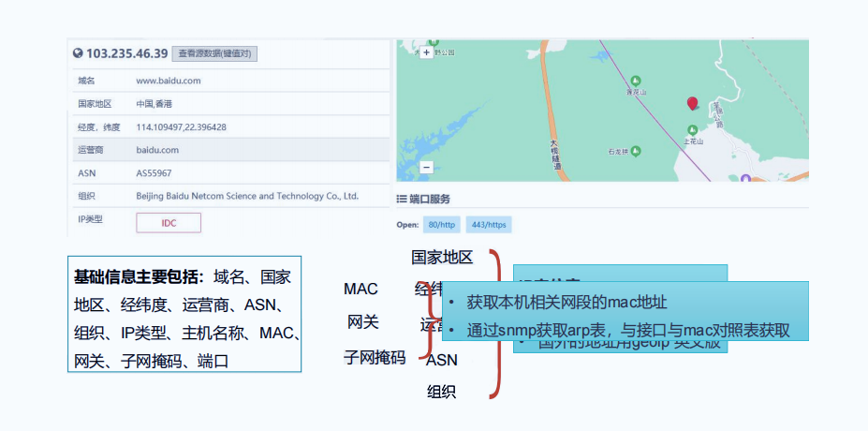This screenshot has width=868, height=431.
Task: Click the 国家地区 label in diagram
Action: coord(442,258)
